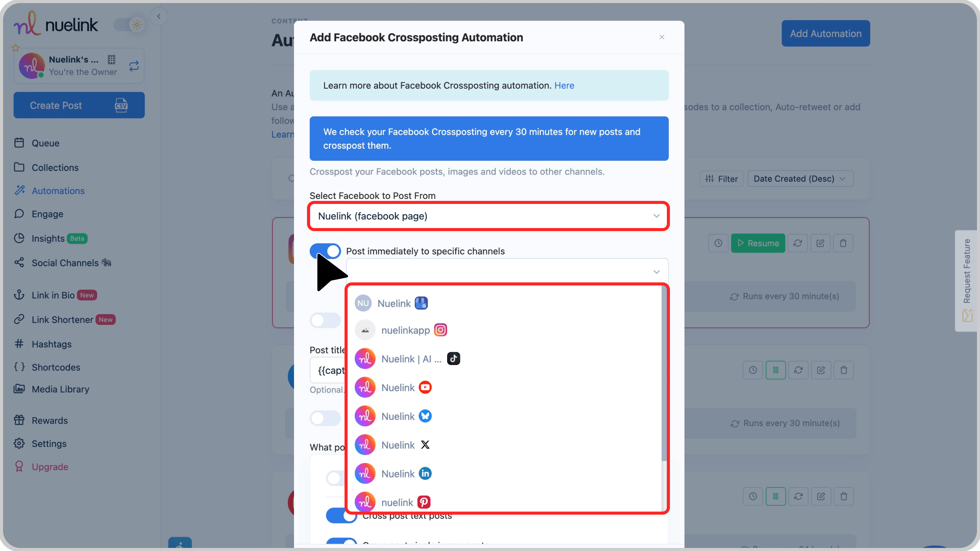Screen dimensions: 980x551
Task: Favorite the workspace using the star icon
Action: click(x=15, y=47)
